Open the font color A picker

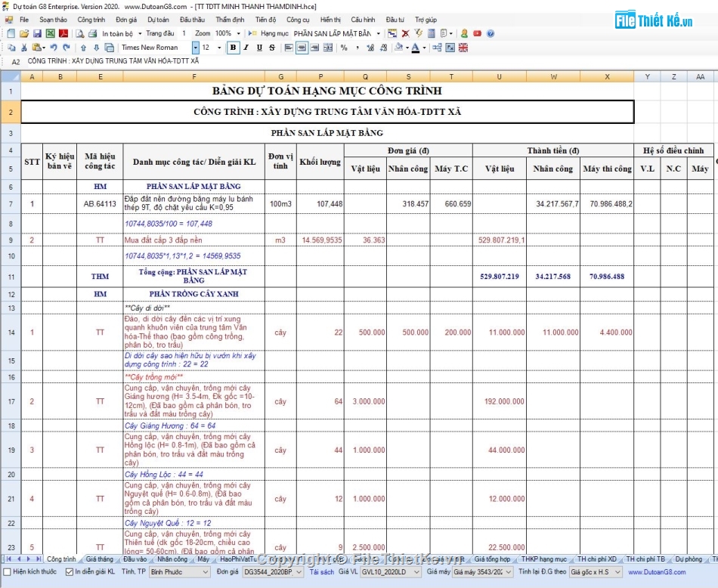416,48
